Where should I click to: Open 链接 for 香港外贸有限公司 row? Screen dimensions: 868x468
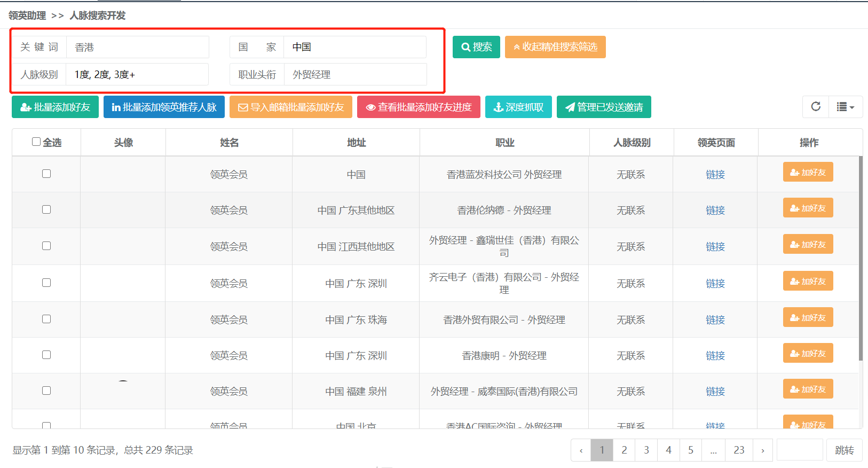point(715,319)
